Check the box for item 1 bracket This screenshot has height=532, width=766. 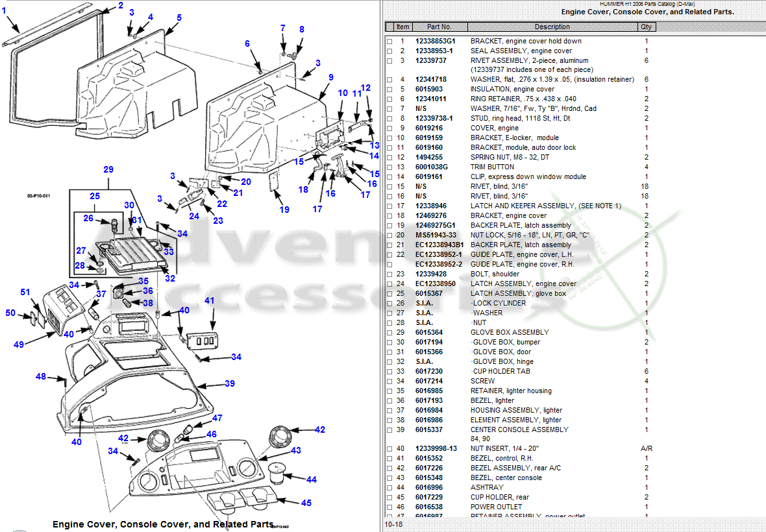pyautogui.click(x=389, y=42)
